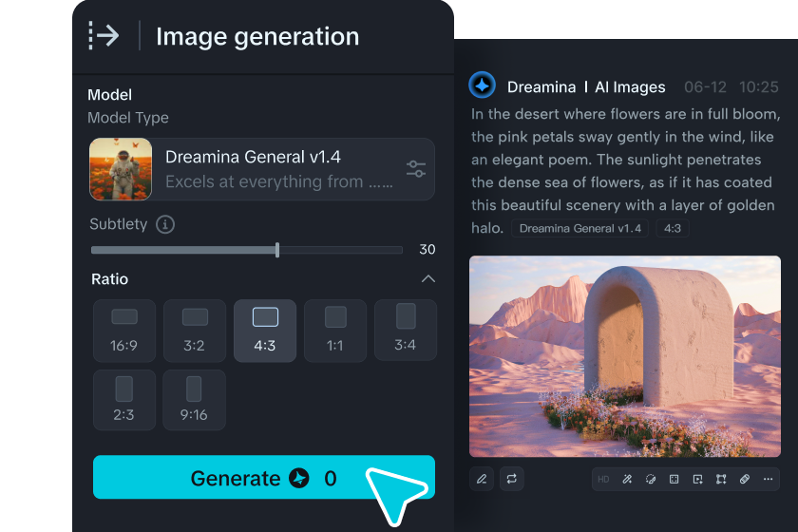The width and height of the screenshot is (798, 532).
Task: Click the Subtlety slider handle
Action: 277,250
